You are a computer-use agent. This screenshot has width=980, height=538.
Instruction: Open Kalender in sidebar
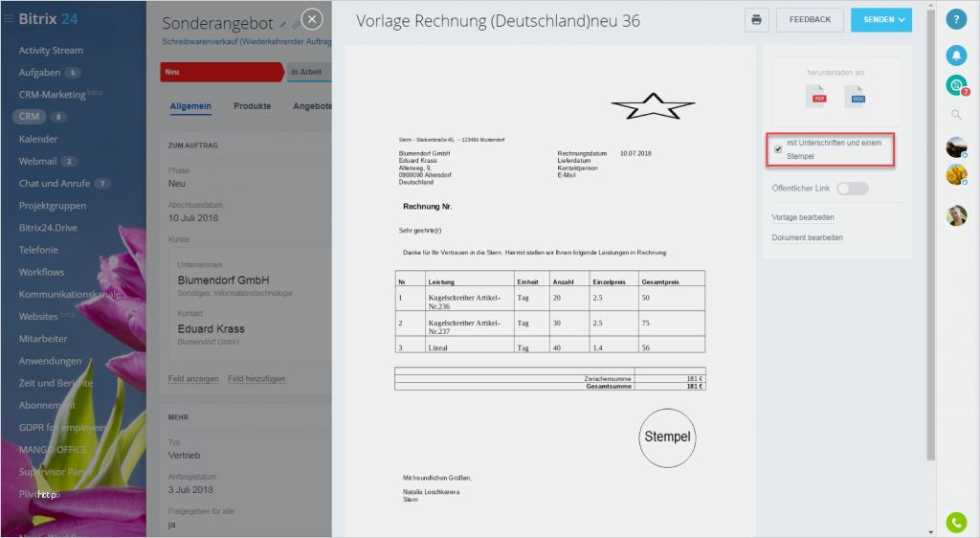(38, 140)
